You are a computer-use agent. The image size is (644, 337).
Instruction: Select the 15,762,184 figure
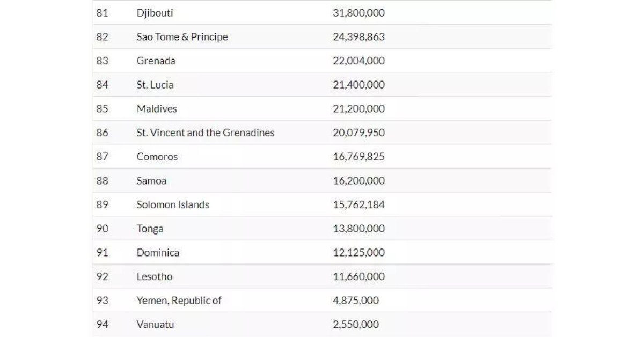point(359,204)
